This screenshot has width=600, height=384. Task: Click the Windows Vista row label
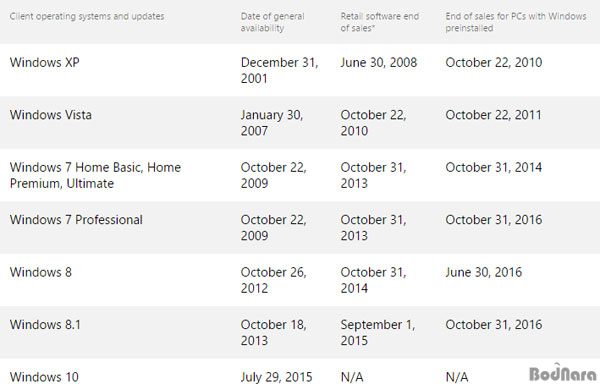pyautogui.click(x=51, y=115)
